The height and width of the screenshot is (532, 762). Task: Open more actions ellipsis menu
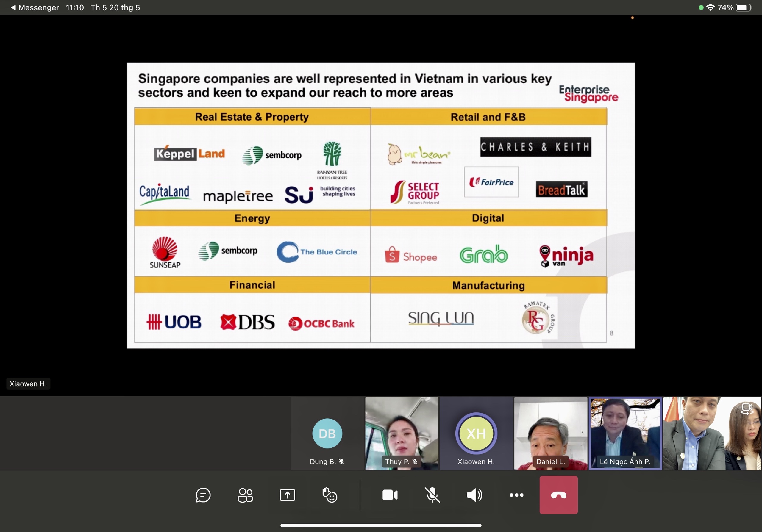tap(516, 495)
